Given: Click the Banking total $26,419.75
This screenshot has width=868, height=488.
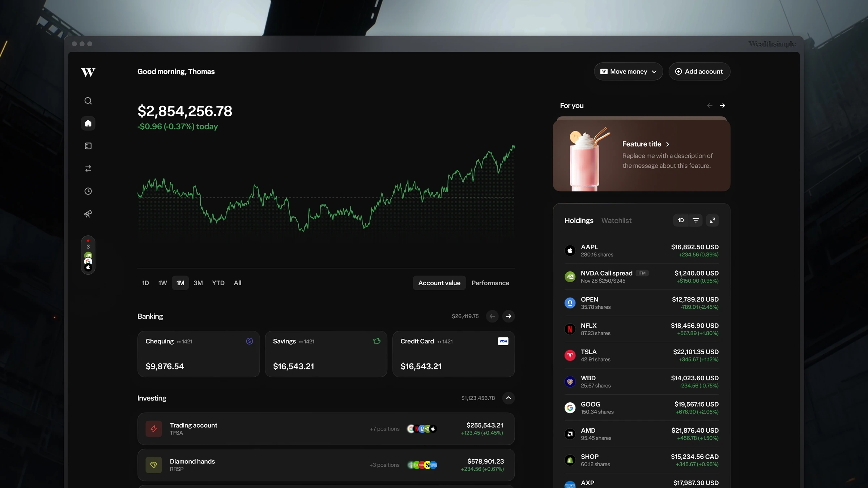Looking at the screenshot, I should click(465, 316).
